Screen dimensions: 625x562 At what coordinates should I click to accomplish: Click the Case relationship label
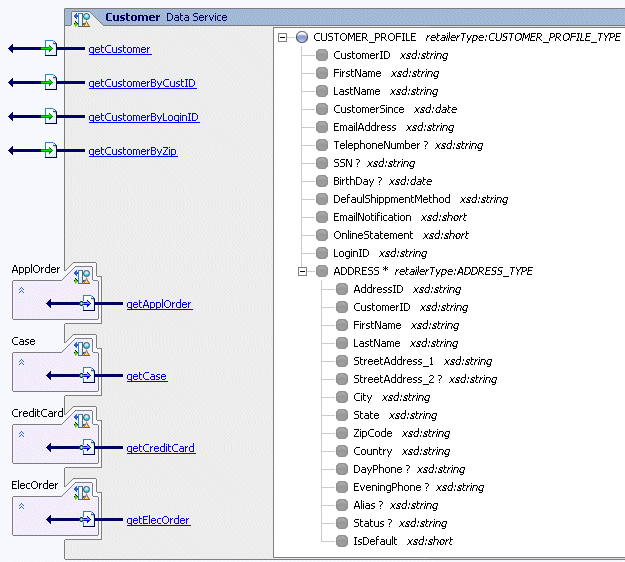coord(24,341)
